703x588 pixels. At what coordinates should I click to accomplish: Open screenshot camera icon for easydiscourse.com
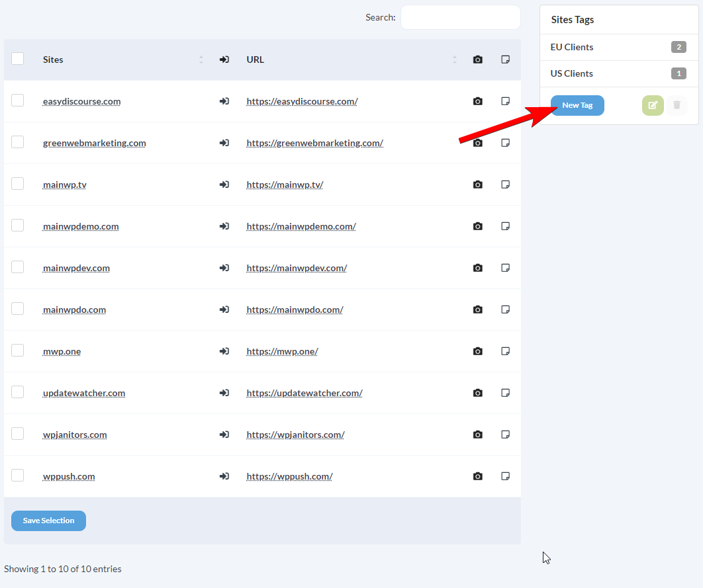pyautogui.click(x=477, y=101)
